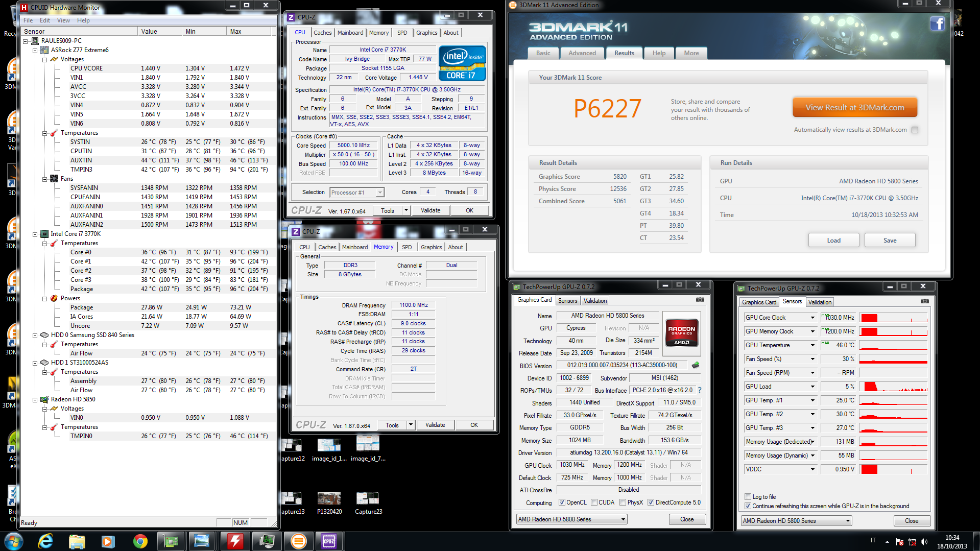Click the Action Center flag tray icon
Viewport: 980px width, 551px height.
point(899,542)
